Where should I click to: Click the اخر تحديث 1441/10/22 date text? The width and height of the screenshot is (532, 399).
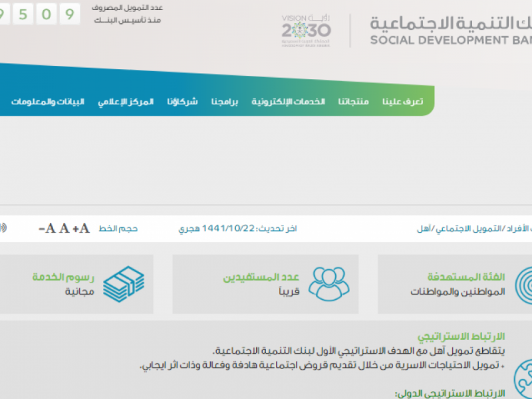pyautogui.click(x=237, y=229)
